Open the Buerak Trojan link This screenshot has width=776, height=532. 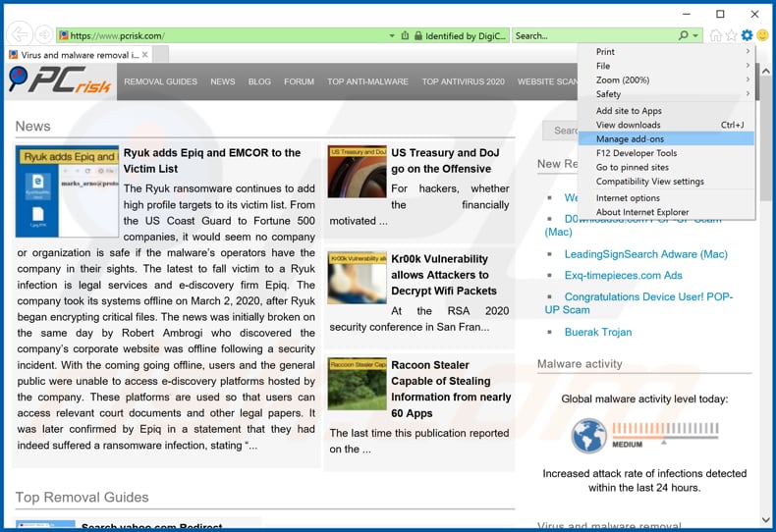point(597,332)
